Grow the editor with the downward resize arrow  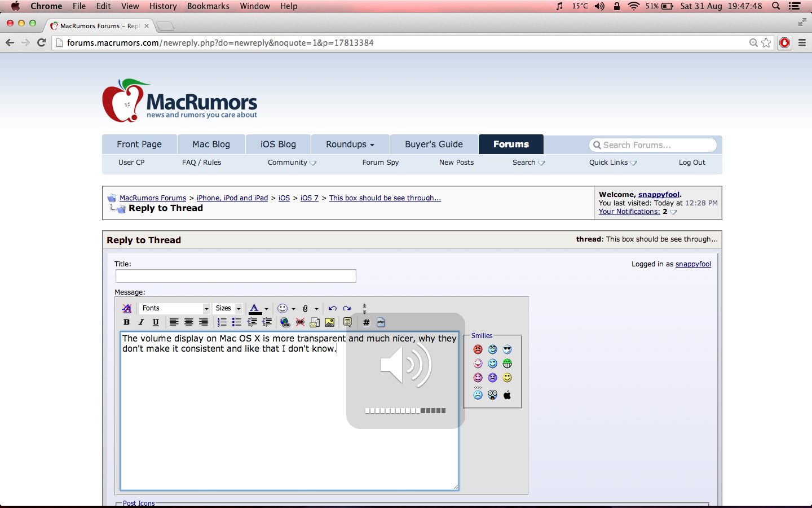[x=364, y=312]
